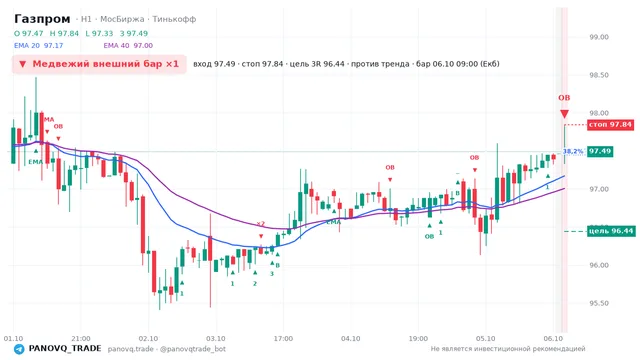This screenshot has width=640, height=360.
Task: Click the green OB marker below the candles
Action: (x=429, y=237)
